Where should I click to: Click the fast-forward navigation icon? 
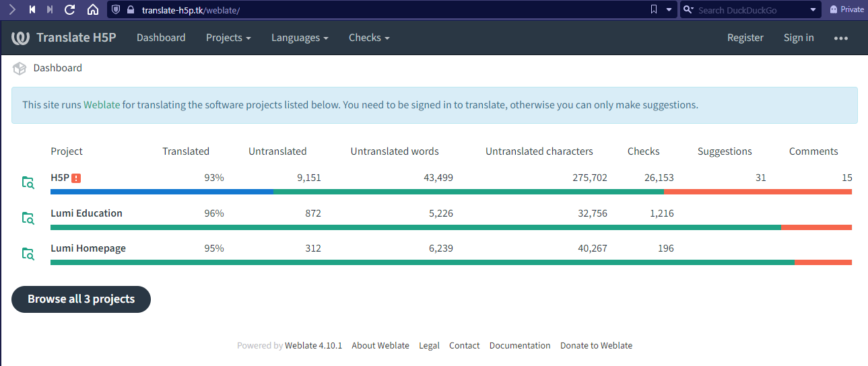click(x=50, y=9)
